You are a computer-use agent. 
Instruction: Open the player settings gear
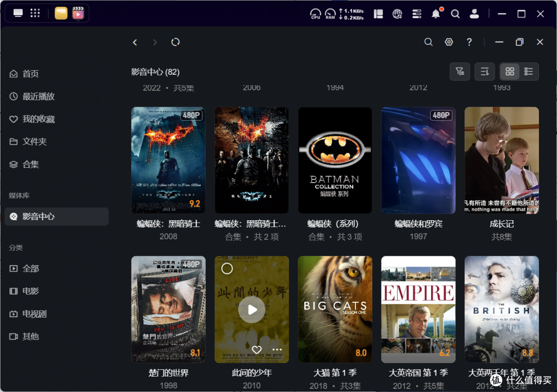pos(449,42)
